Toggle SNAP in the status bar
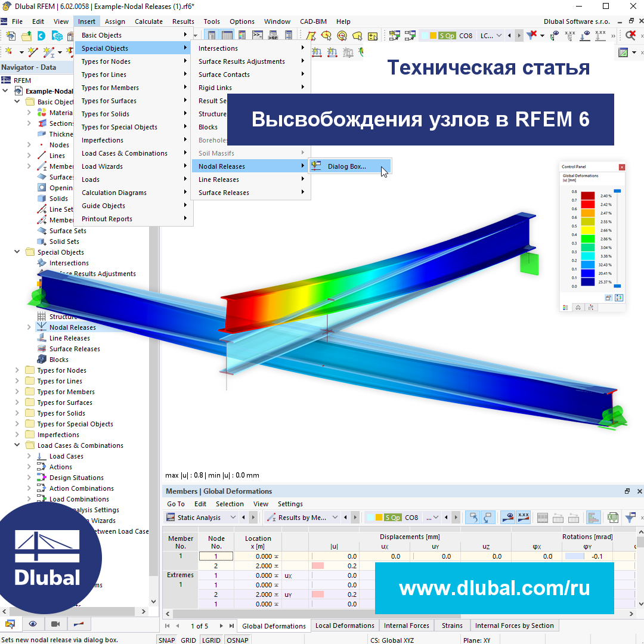The width and height of the screenshot is (644, 644). tap(167, 640)
